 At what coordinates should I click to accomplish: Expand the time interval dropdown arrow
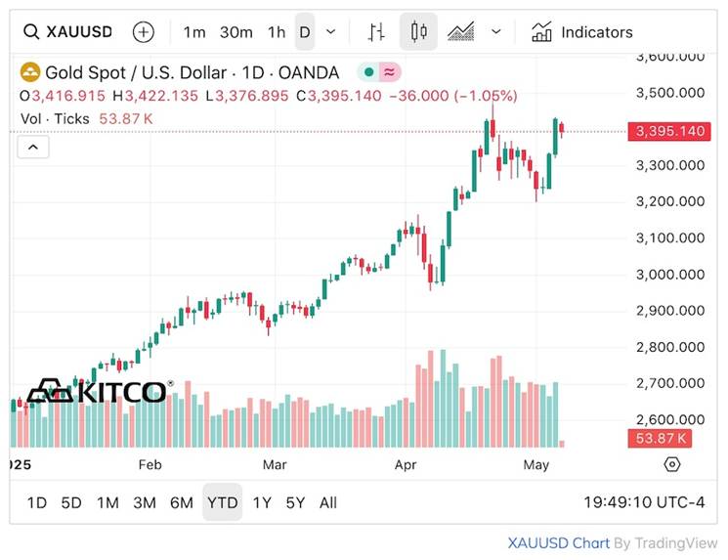click(x=331, y=32)
